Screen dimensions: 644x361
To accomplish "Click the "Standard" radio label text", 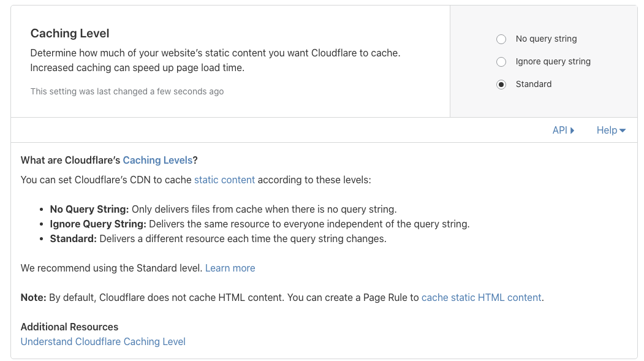I will click(533, 85).
